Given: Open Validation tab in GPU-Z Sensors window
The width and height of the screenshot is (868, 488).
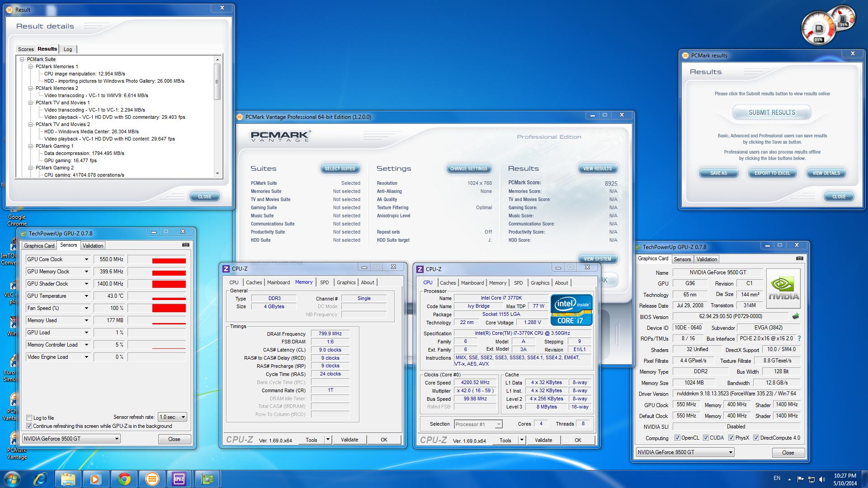Looking at the screenshot, I should point(93,246).
